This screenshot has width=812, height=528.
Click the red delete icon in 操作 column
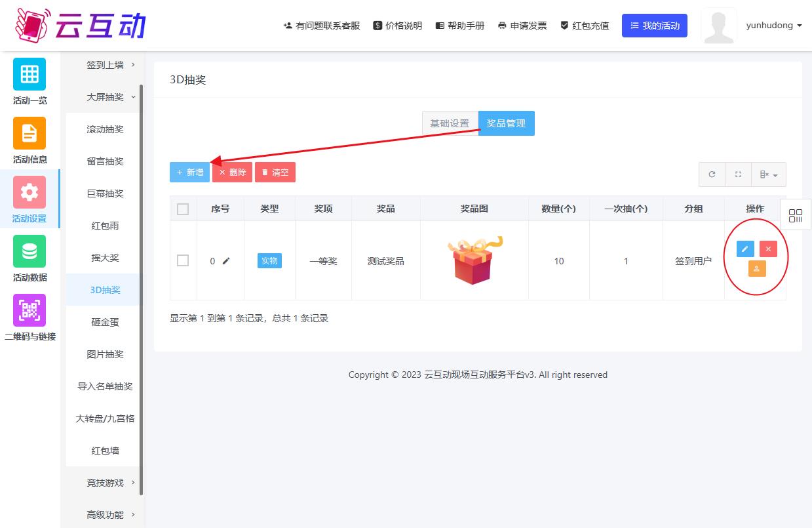click(768, 249)
